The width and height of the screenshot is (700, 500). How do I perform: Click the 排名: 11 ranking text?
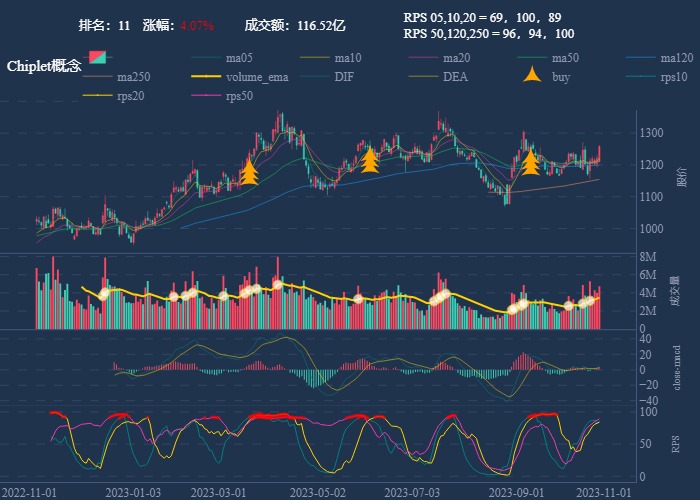[104, 25]
